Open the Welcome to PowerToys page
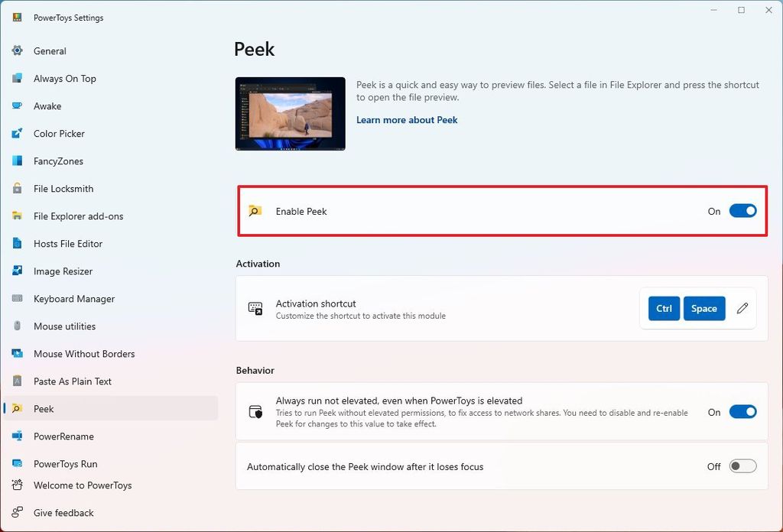This screenshot has width=783, height=532. pos(83,485)
